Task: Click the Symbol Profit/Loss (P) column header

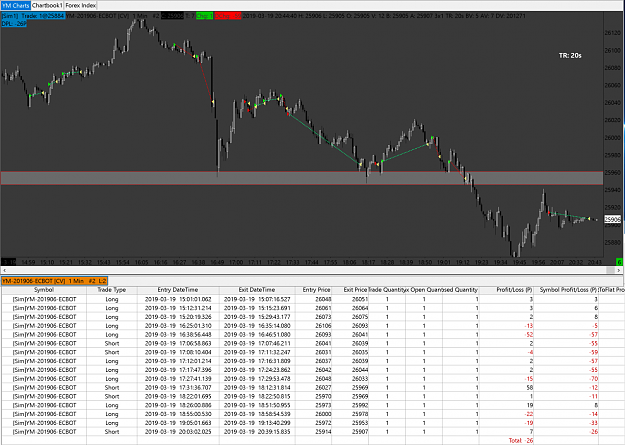Action: coord(568,290)
